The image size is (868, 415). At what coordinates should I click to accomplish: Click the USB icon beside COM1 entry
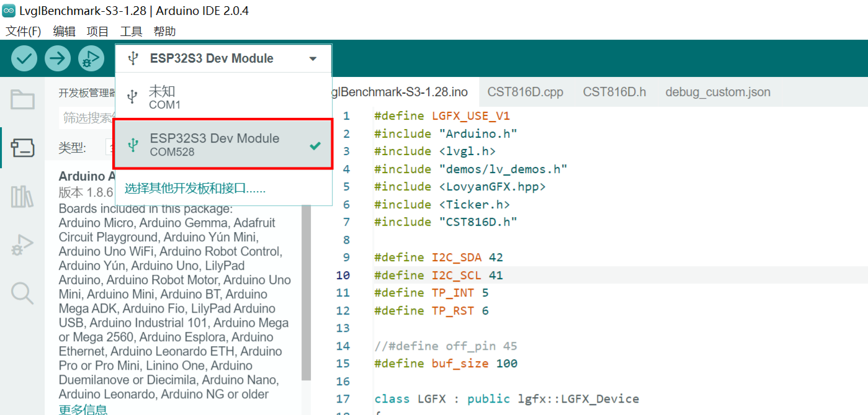point(132,97)
